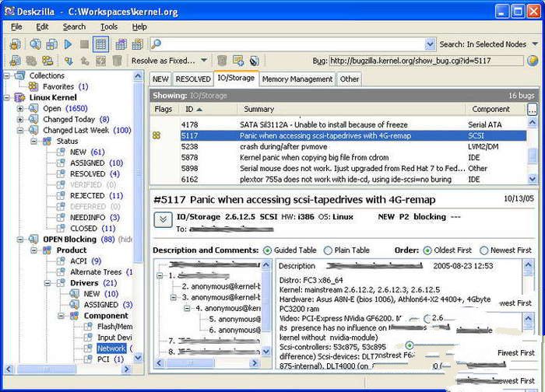Screen dimensions: 545x392
Task: Collapse the Changed Last Week node
Action: pos(20,131)
